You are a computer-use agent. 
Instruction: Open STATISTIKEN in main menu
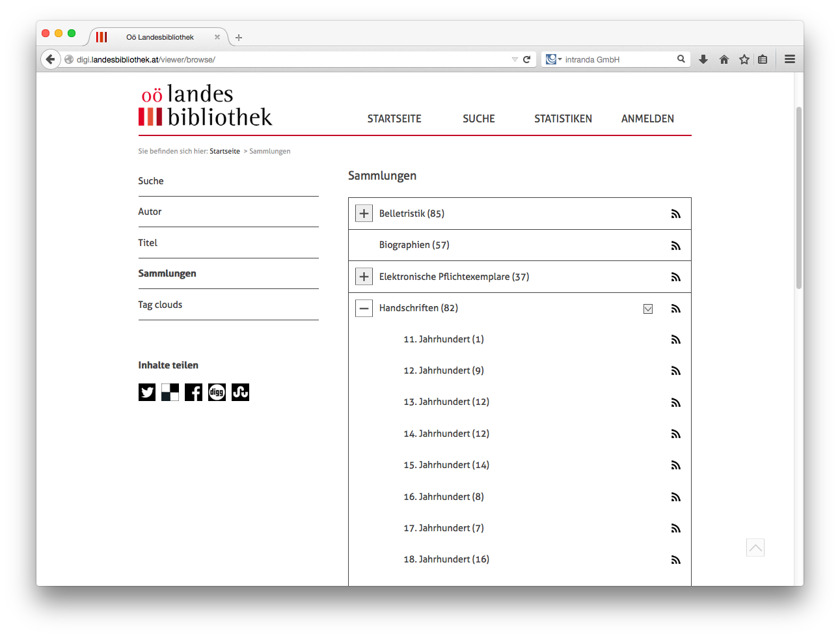click(563, 118)
